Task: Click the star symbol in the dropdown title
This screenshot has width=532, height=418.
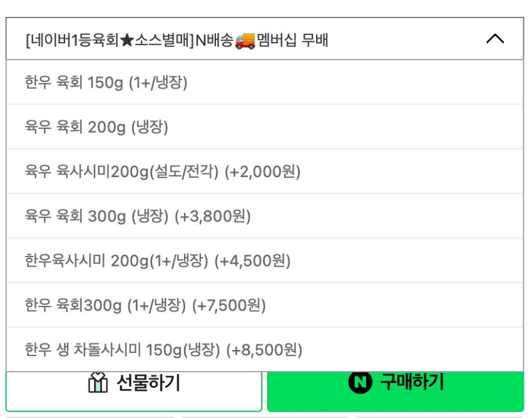Action: (125, 41)
